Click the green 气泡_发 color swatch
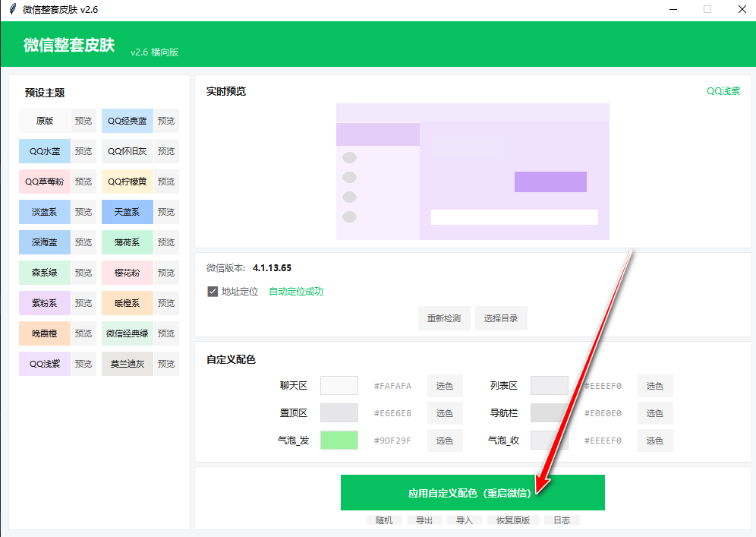The image size is (756, 537). pyautogui.click(x=339, y=440)
